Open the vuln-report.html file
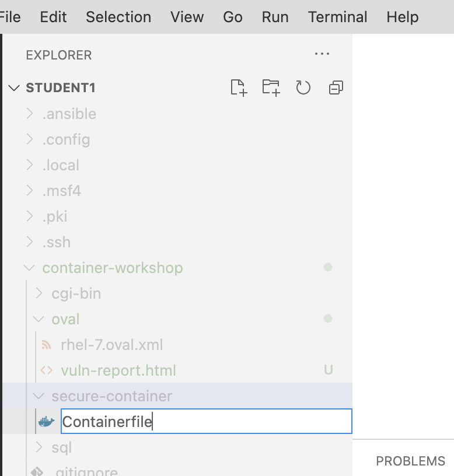The image size is (454, 476). tap(118, 370)
